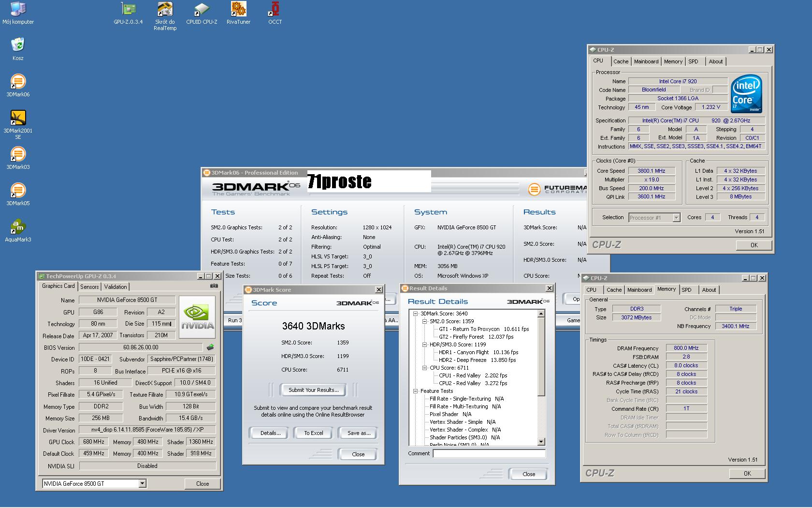
Task: Select HDR1 - Canyon Flight result row
Action: coord(478,352)
